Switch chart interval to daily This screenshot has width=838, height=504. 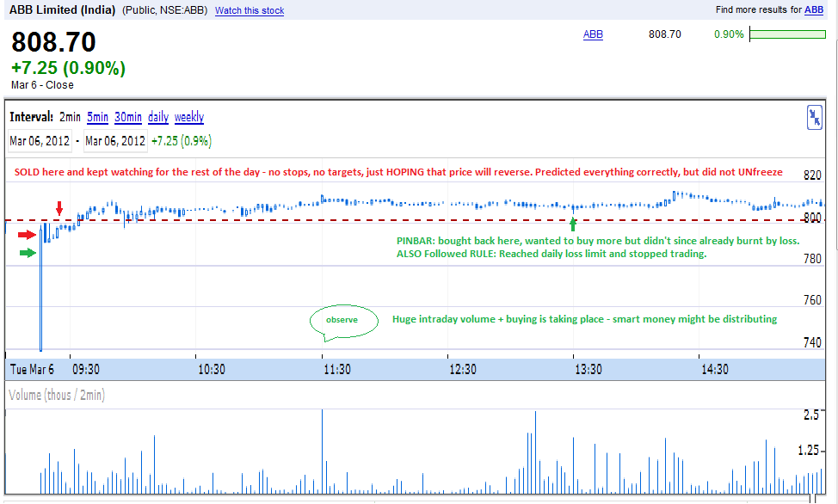(x=158, y=117)
